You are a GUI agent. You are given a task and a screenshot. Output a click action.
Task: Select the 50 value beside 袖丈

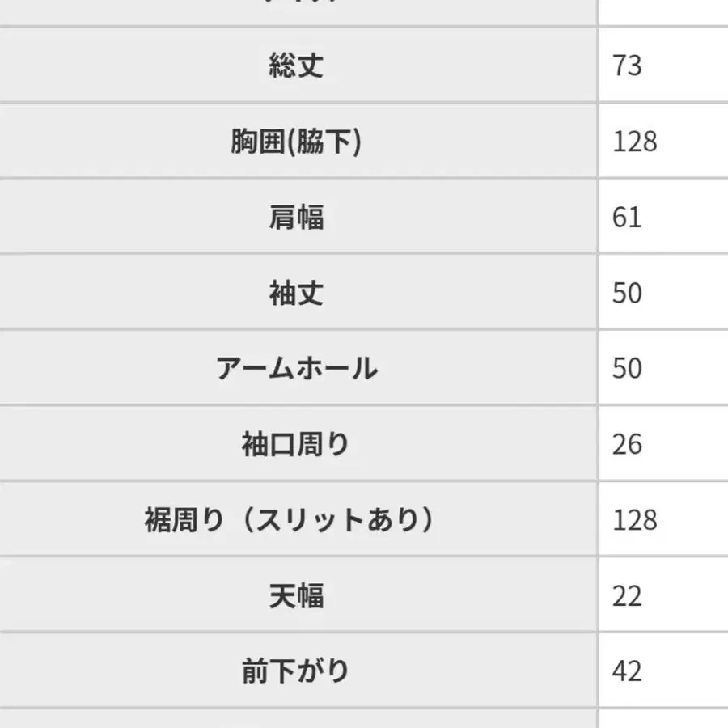[x=627, y=293]
